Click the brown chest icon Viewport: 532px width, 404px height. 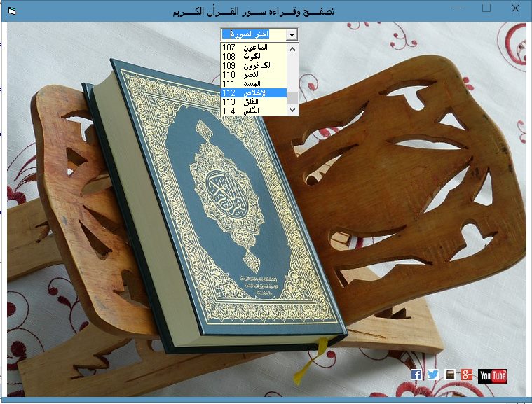click(x=450, y=375)
